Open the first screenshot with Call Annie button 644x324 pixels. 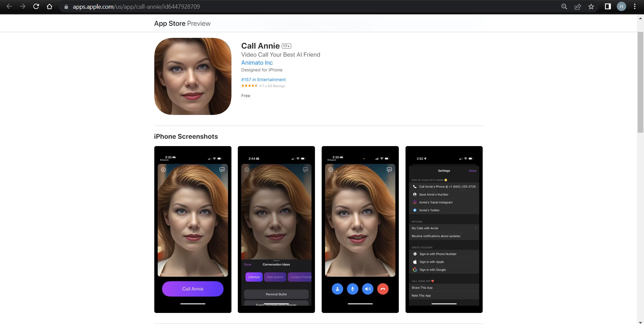pyautogui.click(x=193, y=230)
